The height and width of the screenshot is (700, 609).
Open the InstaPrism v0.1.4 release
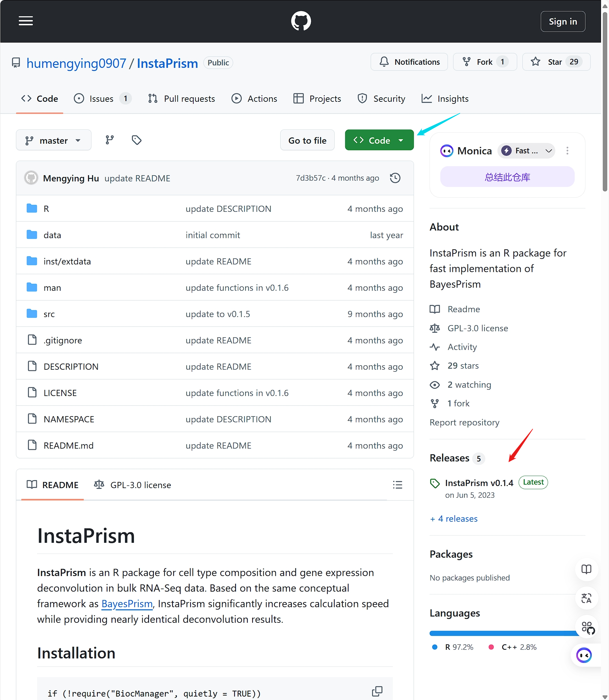pos(479,483)
